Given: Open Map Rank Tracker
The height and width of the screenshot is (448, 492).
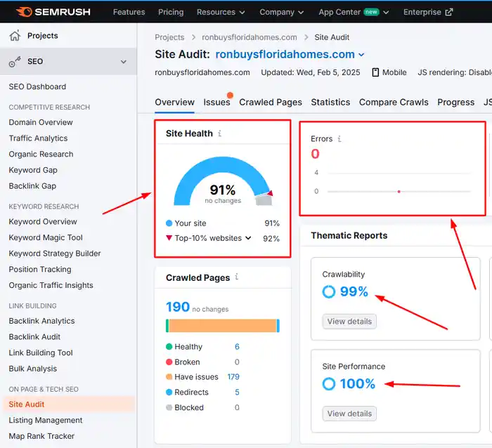Looking at the screenshot, I should click(41, 436).
